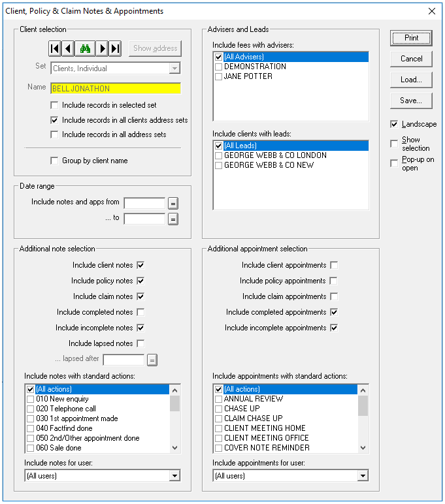Check ANNUAL REVIEW appointment action
This screenshot has height=504, width=445.
(x=218, y=399)
